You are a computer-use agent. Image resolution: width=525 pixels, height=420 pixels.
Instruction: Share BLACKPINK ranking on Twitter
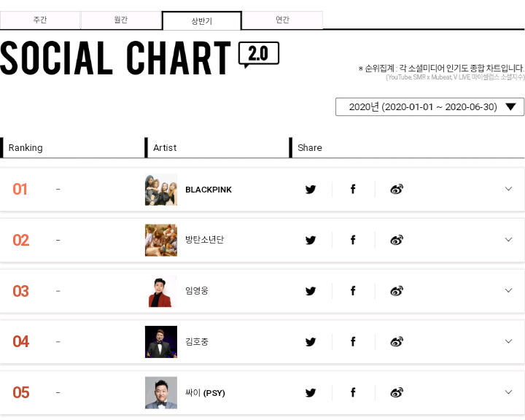point(311,190)
